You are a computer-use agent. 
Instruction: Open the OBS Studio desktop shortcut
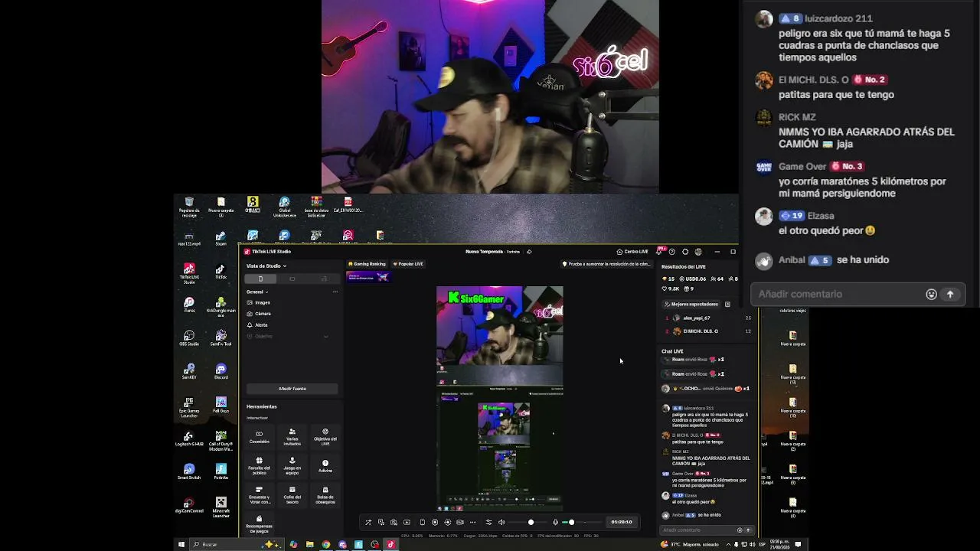click(x=189, y=337)
